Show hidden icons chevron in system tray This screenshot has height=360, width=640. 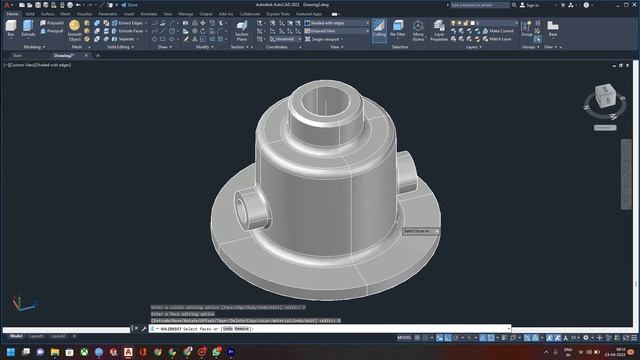(546, 352)
